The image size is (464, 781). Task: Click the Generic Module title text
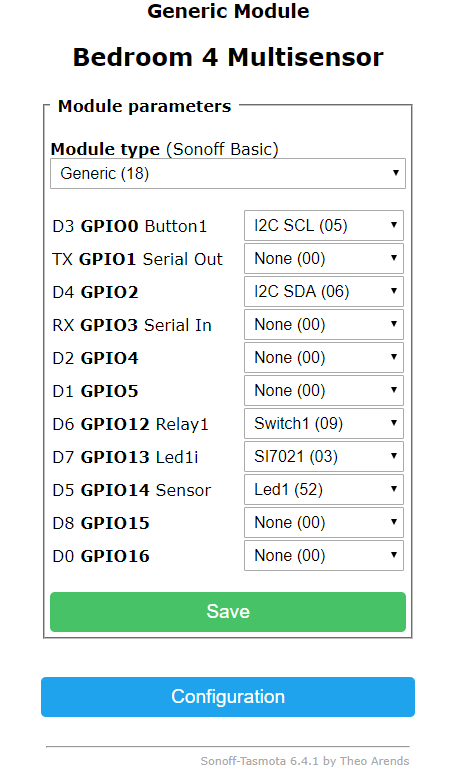(228, 11)
